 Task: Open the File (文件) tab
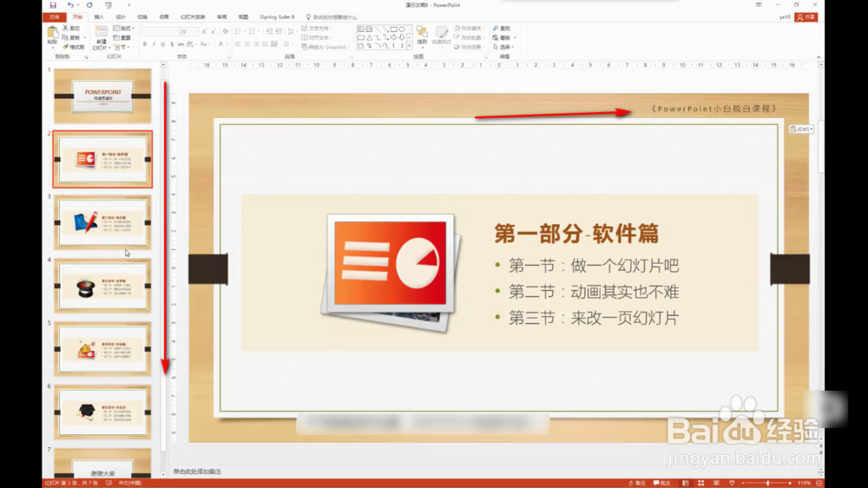(54, 17)
